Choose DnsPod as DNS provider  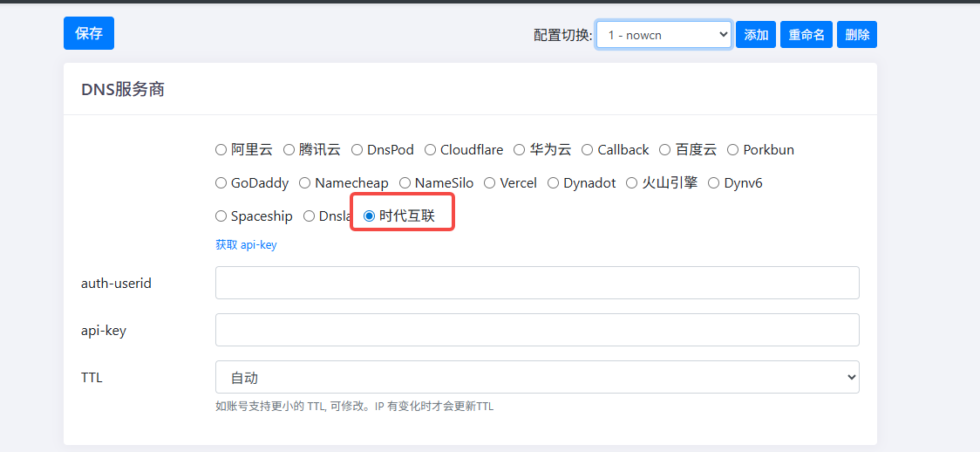click(357, 150)
